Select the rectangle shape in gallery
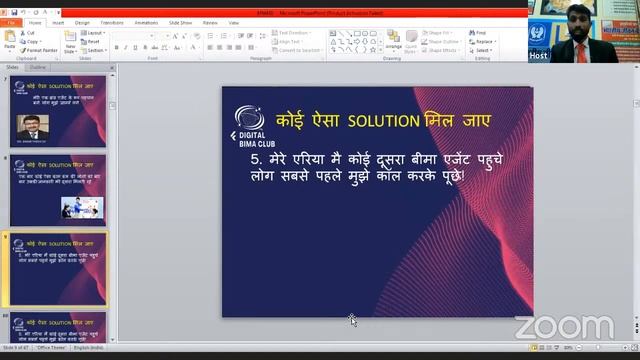Viewport: 640px width, 360px height. 357,33
